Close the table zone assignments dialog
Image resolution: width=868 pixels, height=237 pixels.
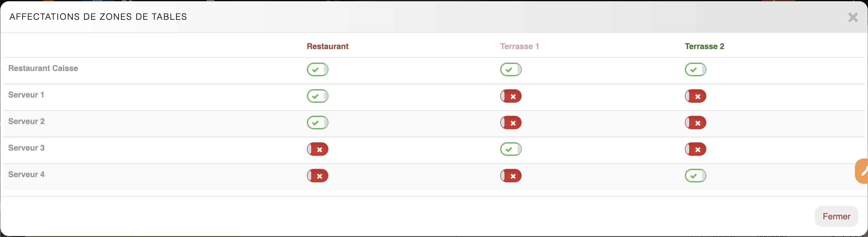[x=853, y=17]
